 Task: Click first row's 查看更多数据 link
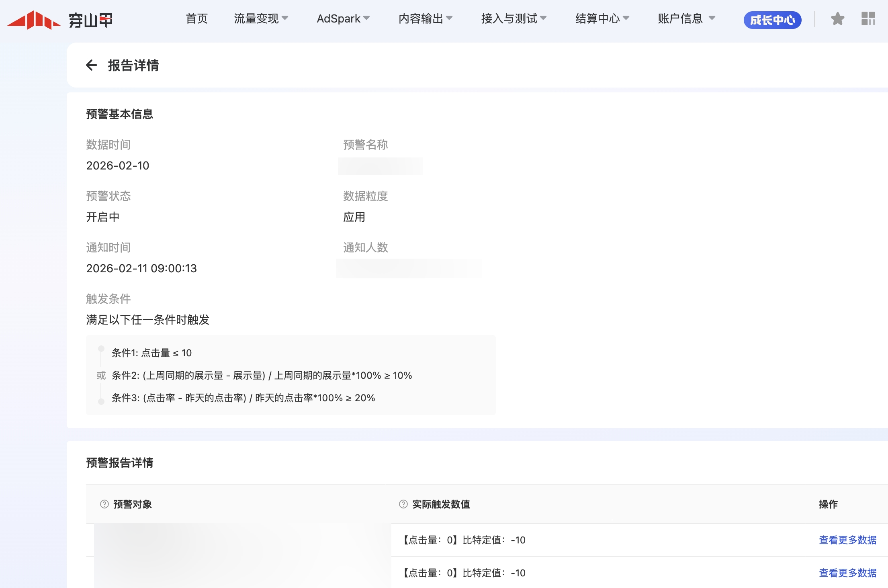pos(847,540)
